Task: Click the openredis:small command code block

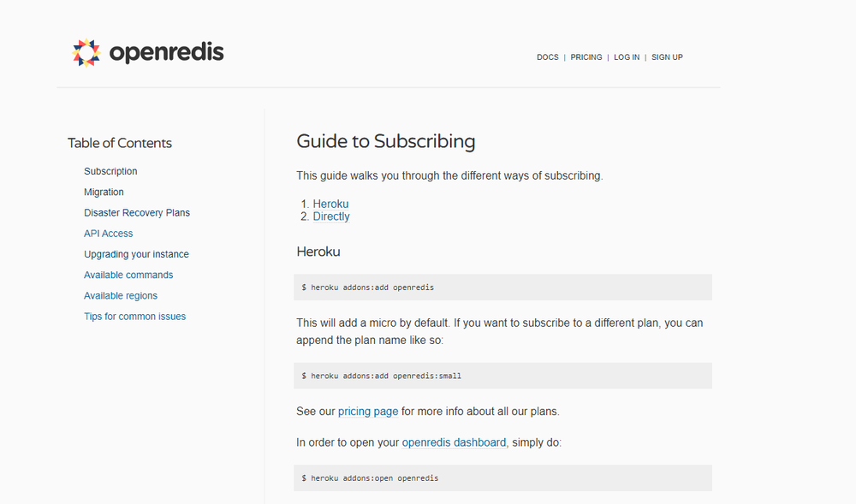Action: coord(502,376)
